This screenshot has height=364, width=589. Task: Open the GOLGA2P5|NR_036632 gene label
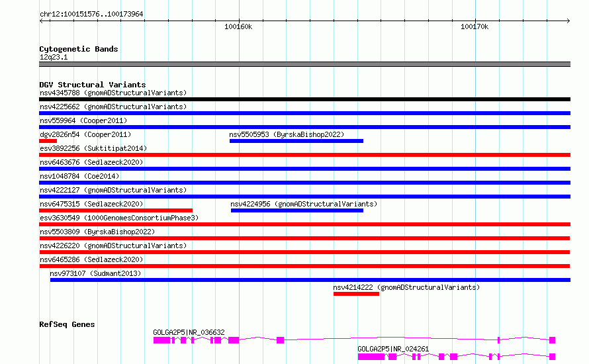coord(189,332)
